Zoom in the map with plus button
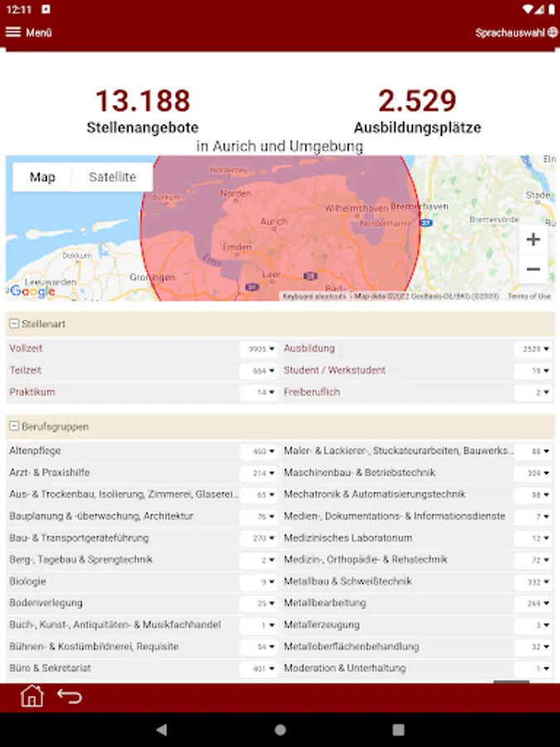The width and height of the screenshot is (560, 747). pos(533,239)
